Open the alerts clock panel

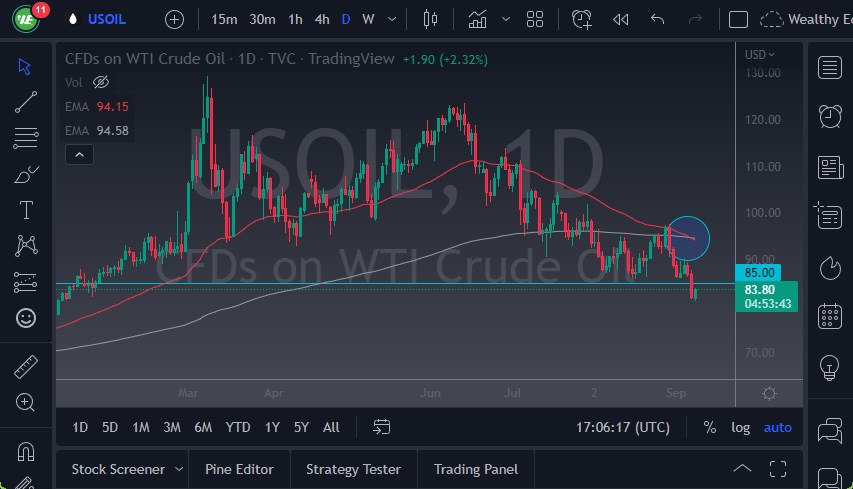click(x=829, y=116)
